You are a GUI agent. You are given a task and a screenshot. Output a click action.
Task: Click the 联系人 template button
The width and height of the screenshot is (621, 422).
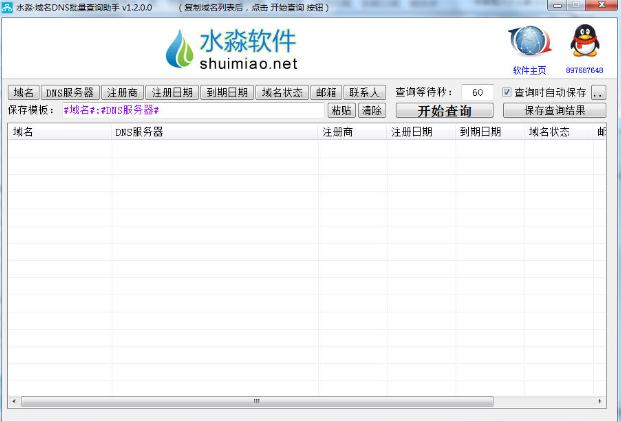(x=364, y=92)
